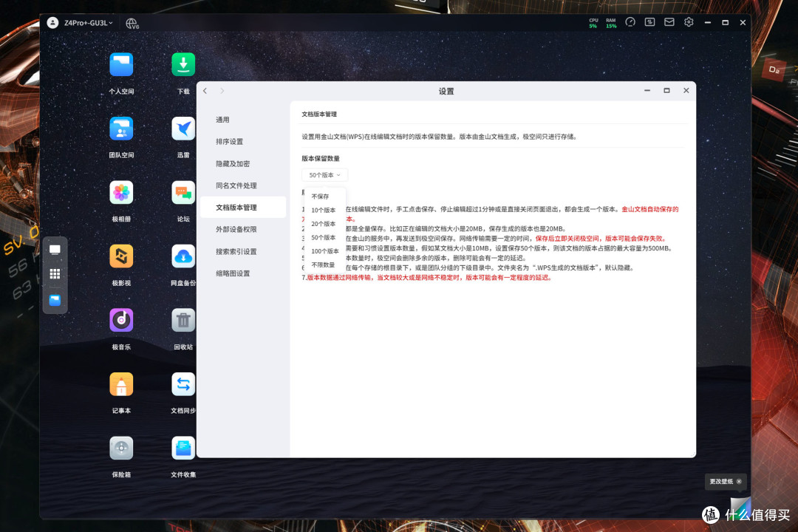Choose 10个版本 in the dropdown list
Image resolution: width=798 pixels, height=532 pixels.
click(324, 210)
